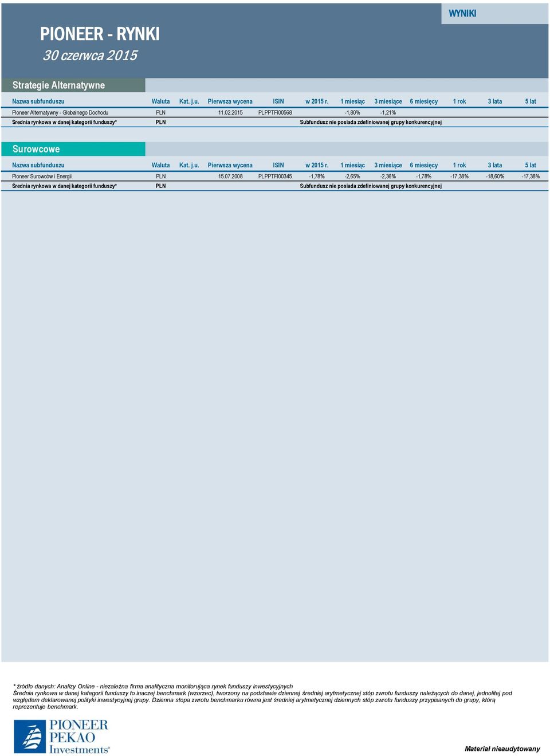Image resolution: width=550 pixels, height=756 pixels.
Task: Click the Pioneer Pekao Investments logo
Action: click(x=61, y=737)
